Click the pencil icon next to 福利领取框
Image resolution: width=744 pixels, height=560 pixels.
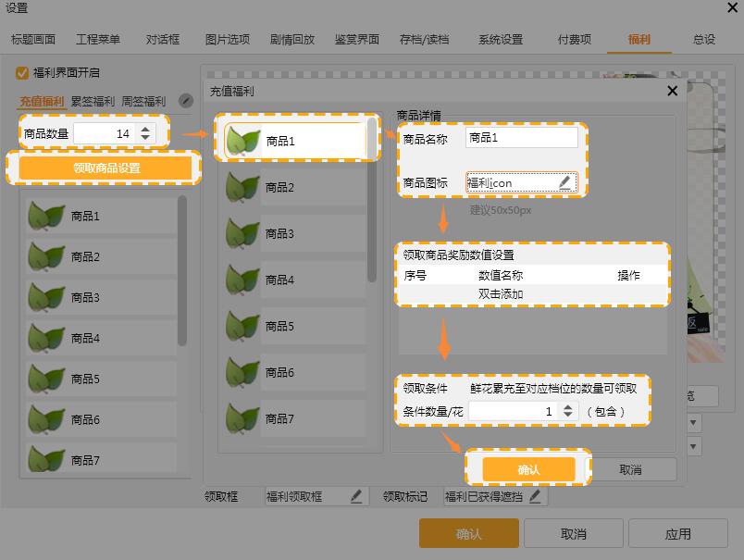356,497
